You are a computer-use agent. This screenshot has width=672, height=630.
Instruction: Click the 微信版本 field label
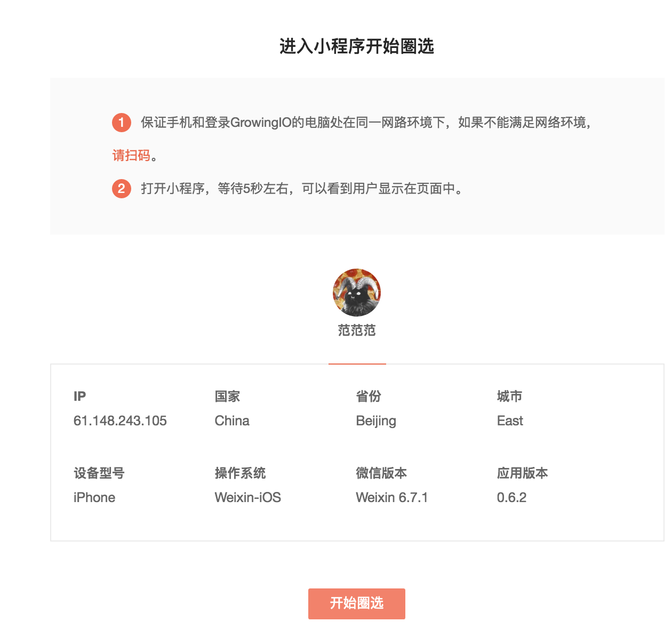[x=381, y=473]
